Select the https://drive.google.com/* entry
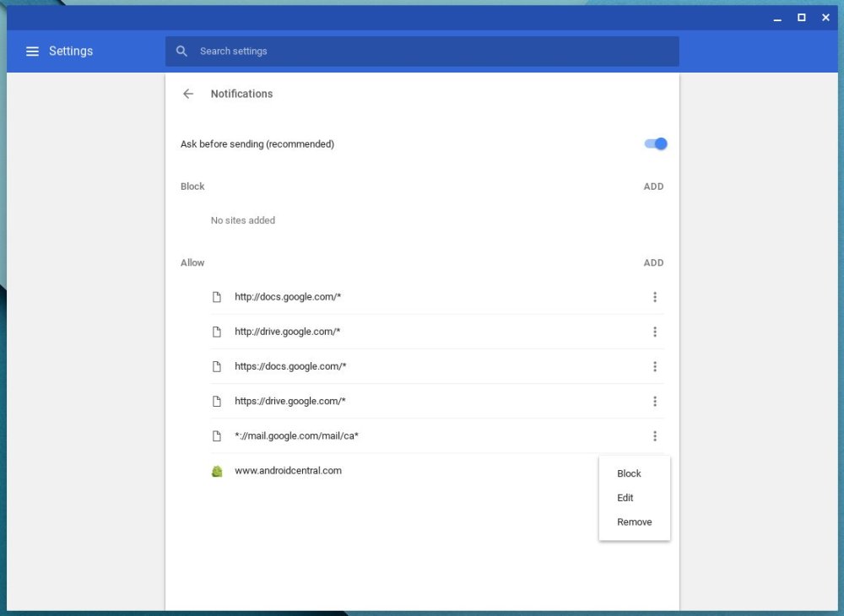Image resolution: width=844 pixels, height=616 pixels. [x=290, y=402]
